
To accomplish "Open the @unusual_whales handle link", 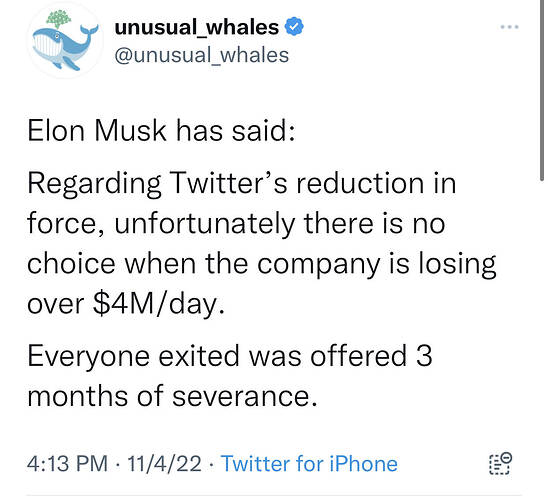I will point(202,55).
